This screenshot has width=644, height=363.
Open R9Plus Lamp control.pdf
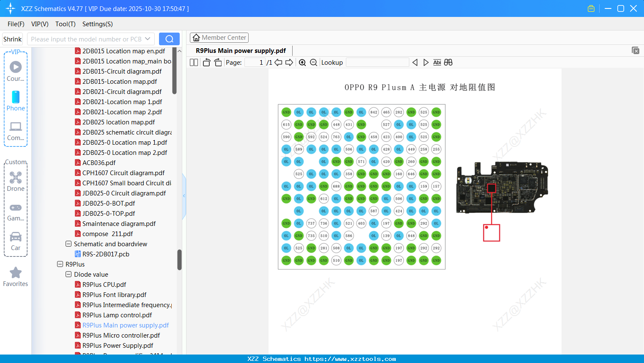[x=117, y=315]
